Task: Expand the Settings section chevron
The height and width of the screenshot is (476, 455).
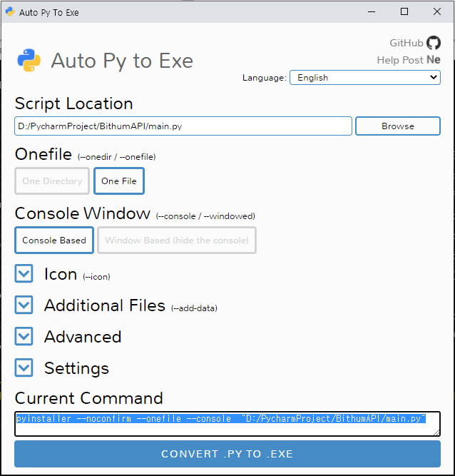Action: coord(24,368)
